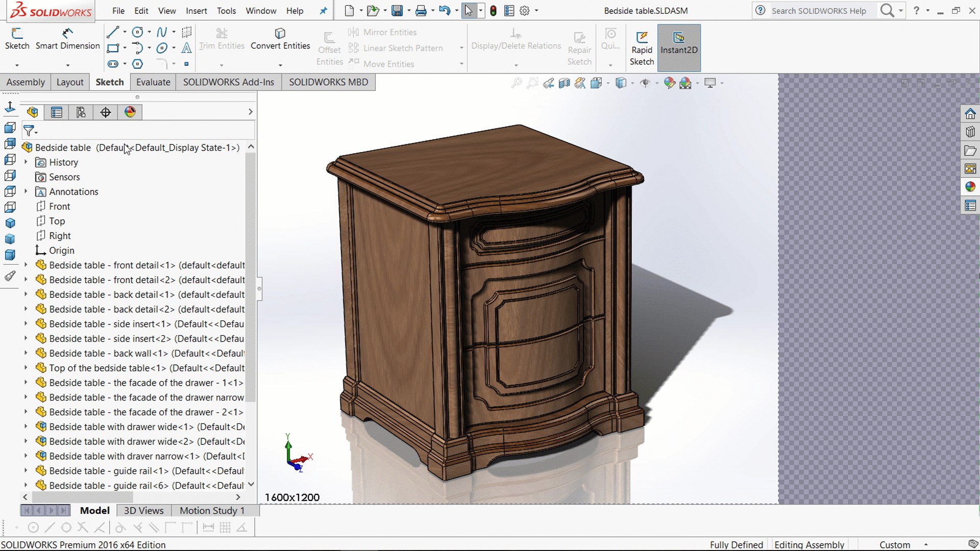Open FeatureManager Design Tree tab icon
Viewport: 980px width, 551px height.
point(33,112)
